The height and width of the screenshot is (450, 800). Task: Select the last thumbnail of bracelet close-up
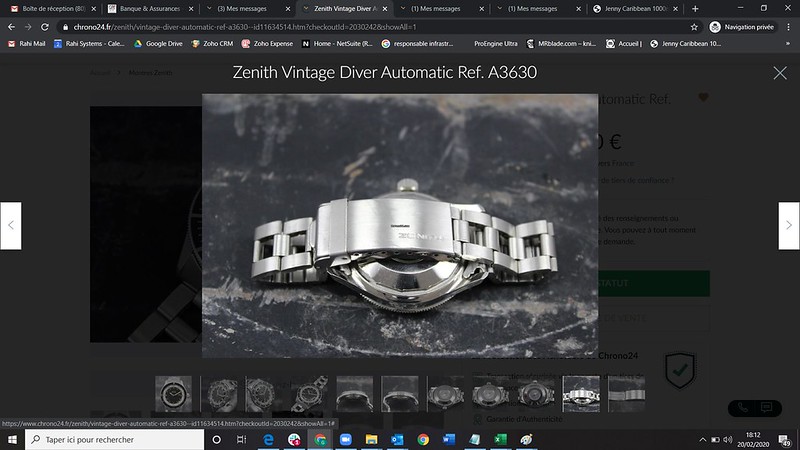(x=627, y=394)
